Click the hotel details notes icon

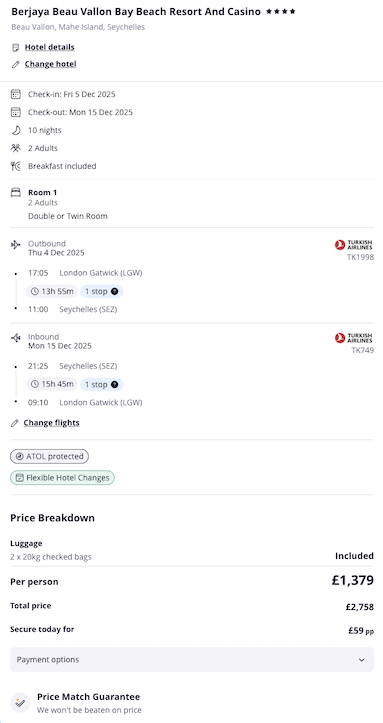pos(16,47)
